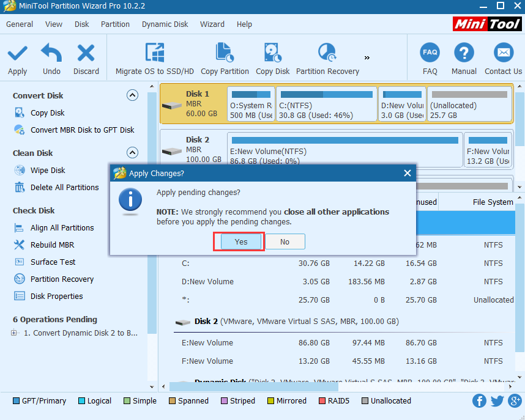
Task: Click the MiniTool logo
Action: 487,24
